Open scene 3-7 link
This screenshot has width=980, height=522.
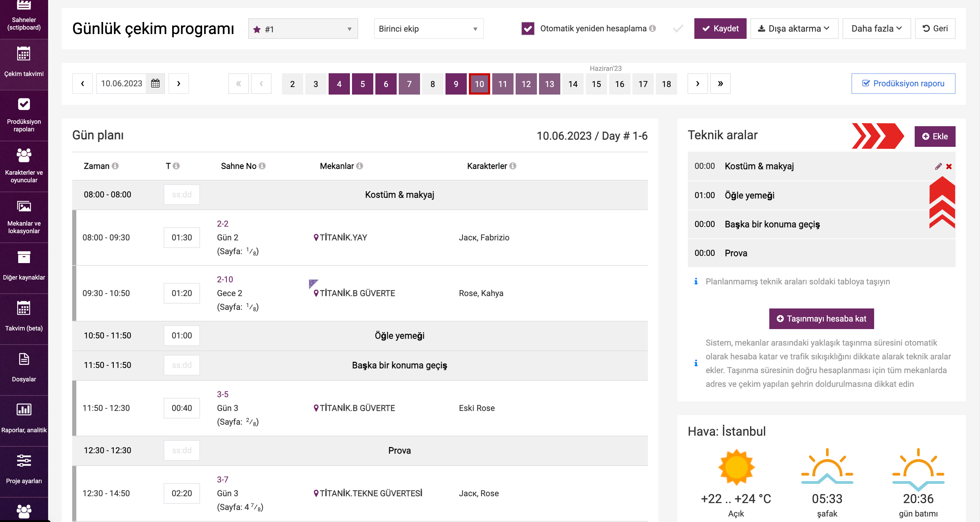pos(222,479)
